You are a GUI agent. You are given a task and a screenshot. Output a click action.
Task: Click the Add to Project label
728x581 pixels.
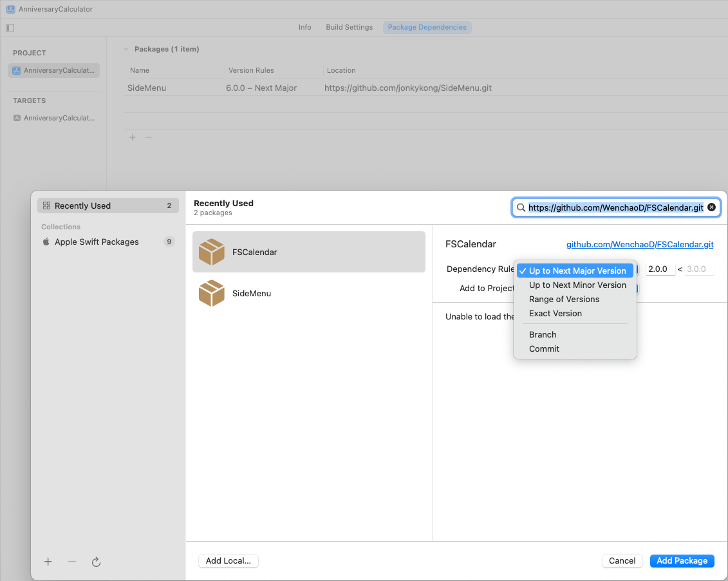coord(487,289)
